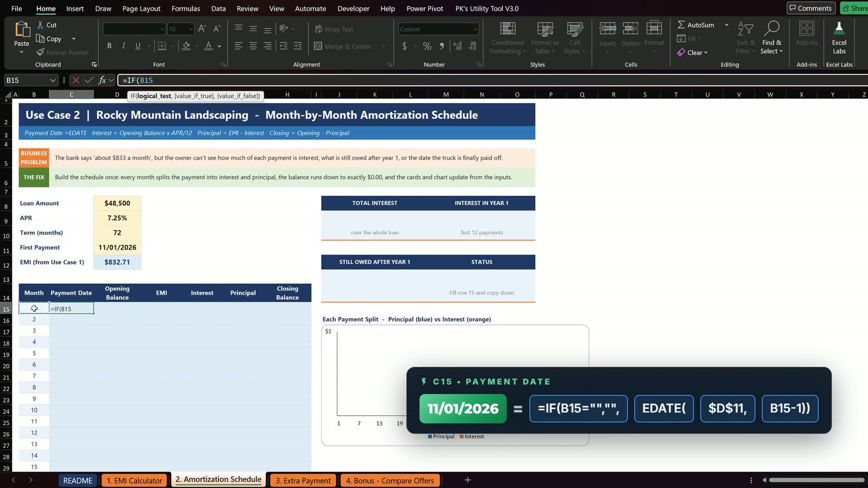Open the Custom number format dropdown

(475, 29)
